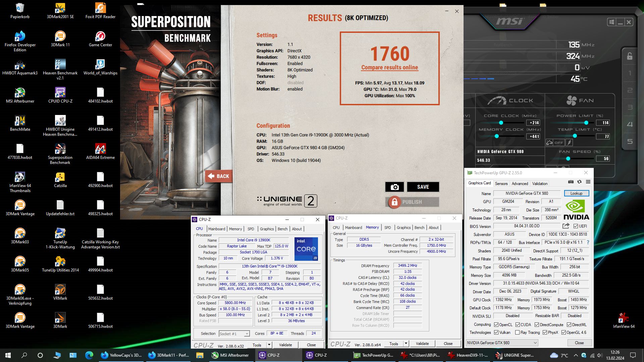Screen dimensions: 644x362
Task: Open the MSI Afterburner desktop shortcut
Action: 20,95
